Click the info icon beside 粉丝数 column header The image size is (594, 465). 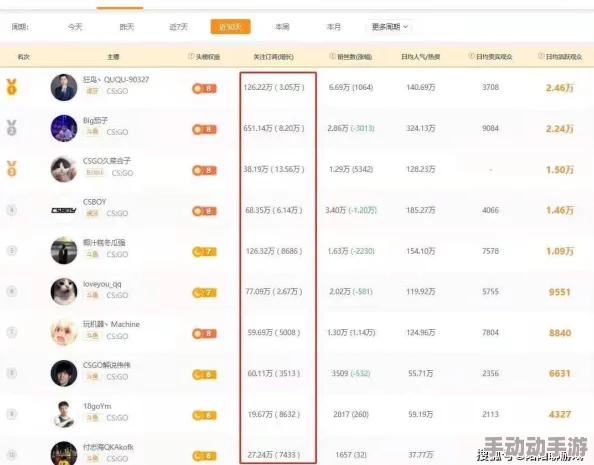(332, 56)
